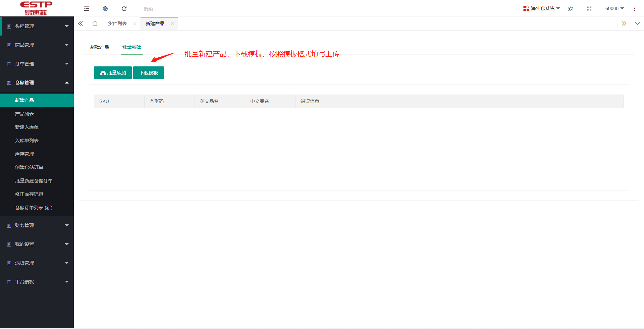644x329 pixels.
Task: Open 新建入库单 in the sidebar
Action: point(37,127)
